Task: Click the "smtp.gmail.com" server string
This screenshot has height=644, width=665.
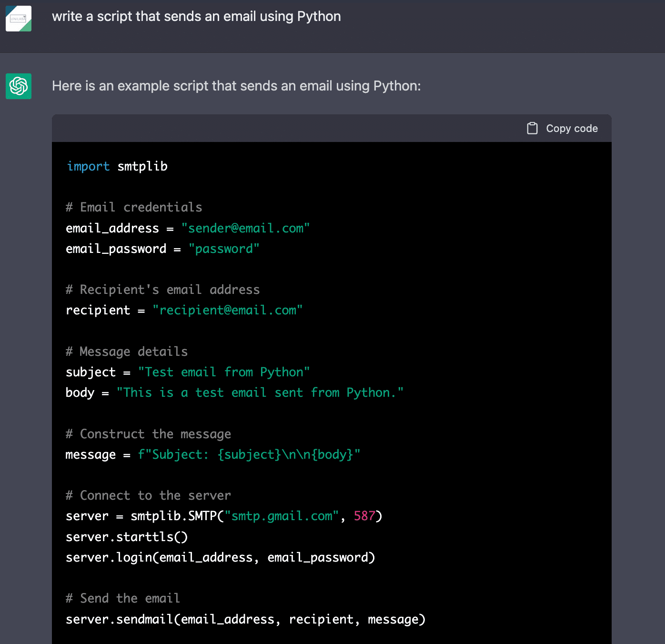Action: pyautogui.click(x=282, y=516)
